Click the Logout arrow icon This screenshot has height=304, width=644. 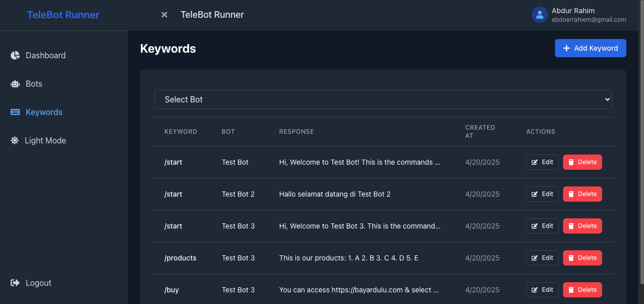tap(15, 283)
